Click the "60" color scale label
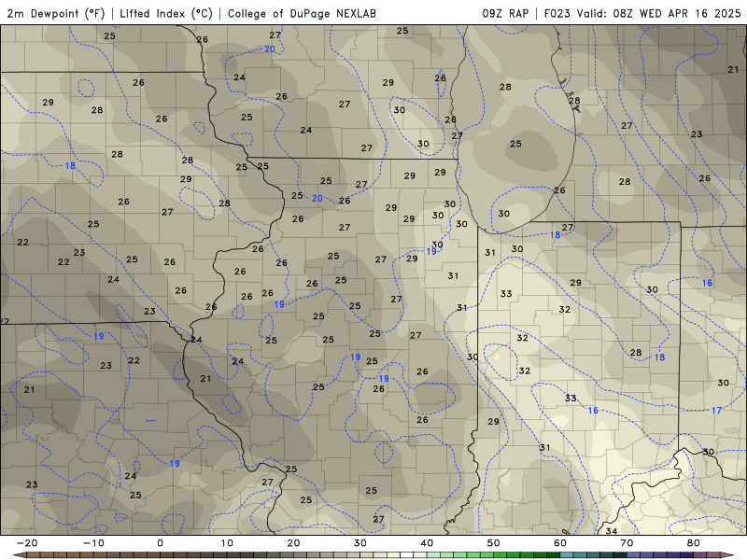The image size is (747, 560). click(x=560, y=543)
